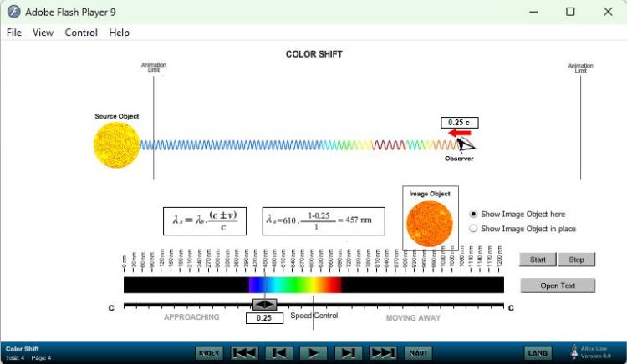
Task: Go to previous page button
Action: click(x=278, y=353)
